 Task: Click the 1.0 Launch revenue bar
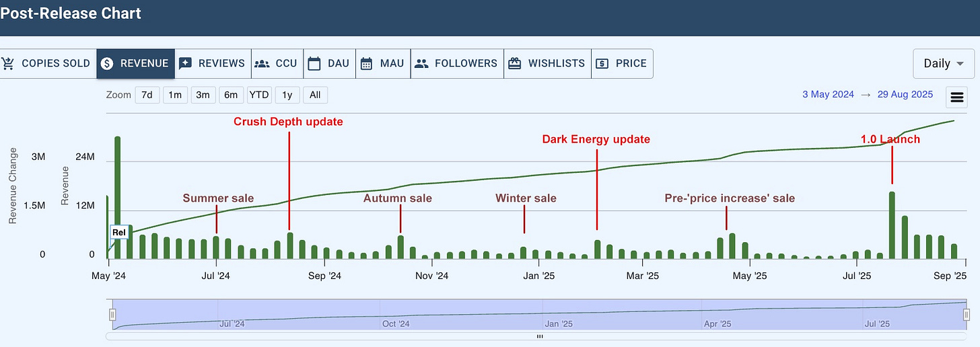892,225
